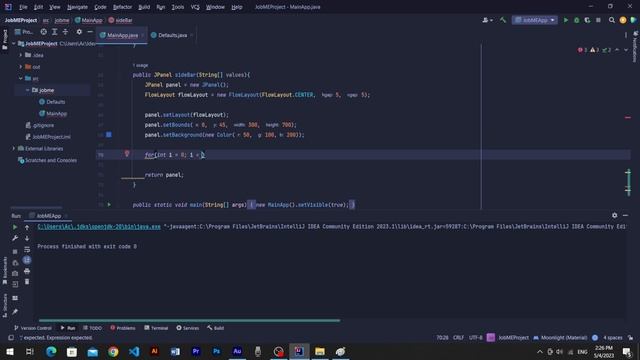Jump down the stack trace arrow
This screenshot has height=360, width=640.
point(27,238)
